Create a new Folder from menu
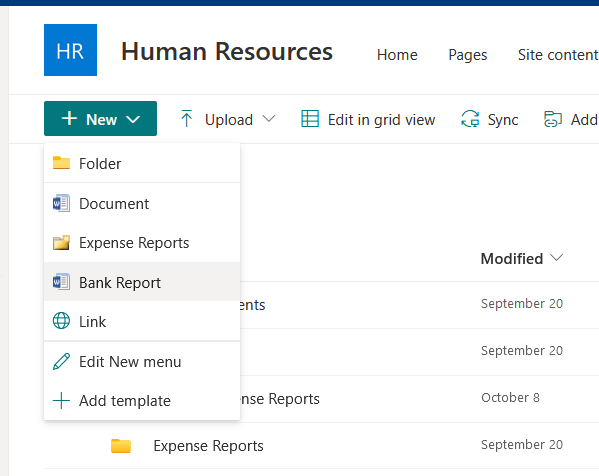The width and height of the screenshot is (599, 476). [x=142, y=164]
